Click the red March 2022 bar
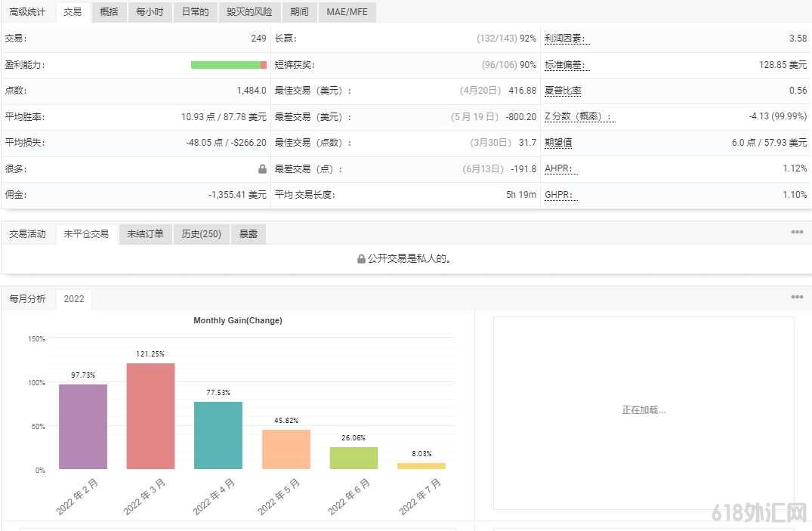This screenshot has height=531, width=812. tap(150, 416)
